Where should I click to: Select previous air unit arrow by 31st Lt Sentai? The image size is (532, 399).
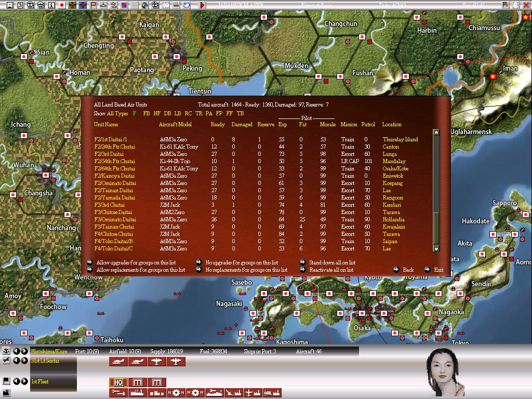point(16,361)
